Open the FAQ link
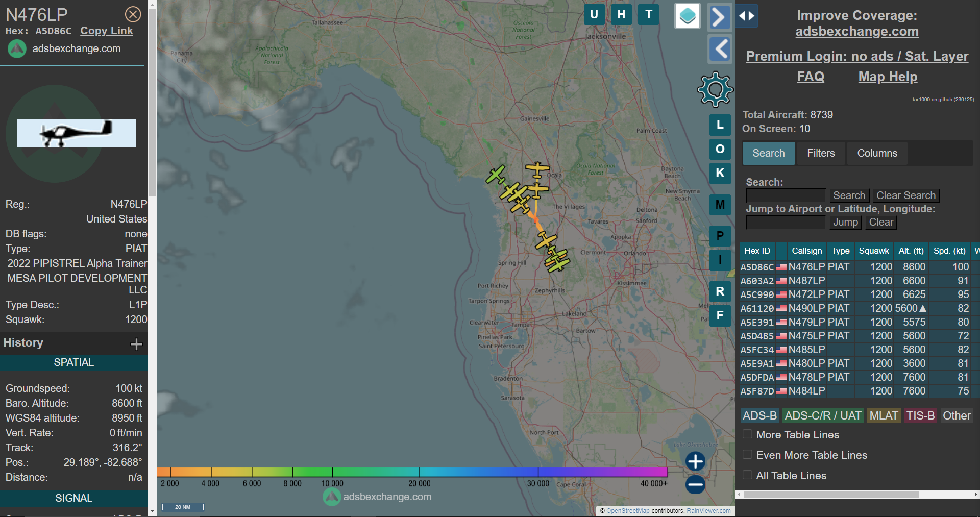The height and width of the screenshot is (517, 980). pyautogui.click(x=811, y=77)
